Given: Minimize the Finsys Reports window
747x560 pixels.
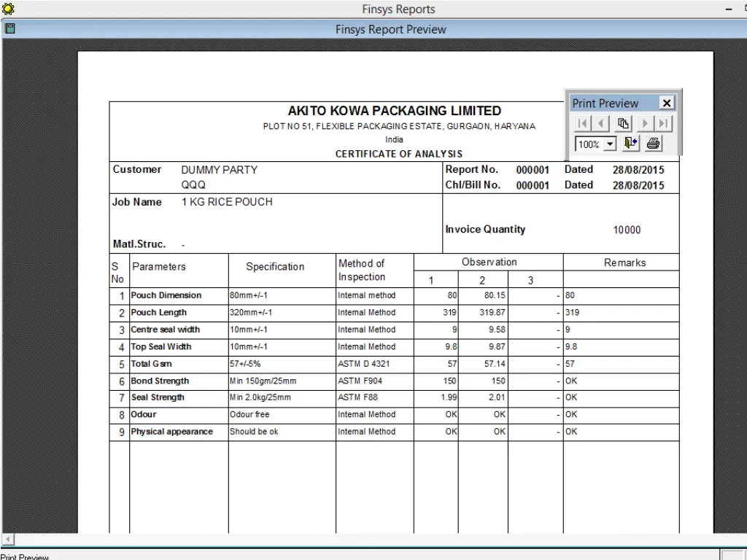Looking at the screenshot, I should point(729,9).
